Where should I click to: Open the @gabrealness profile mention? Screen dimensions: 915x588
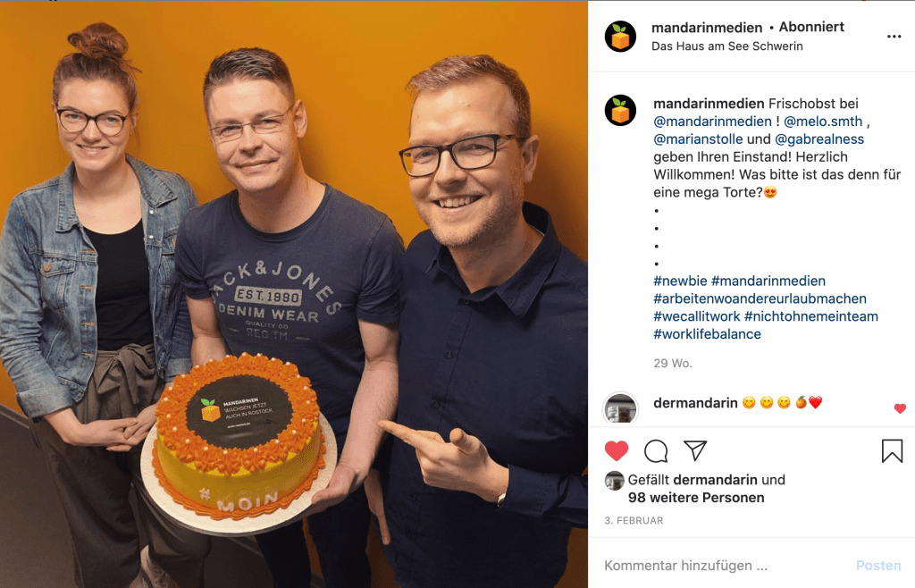tap(819, 139)
